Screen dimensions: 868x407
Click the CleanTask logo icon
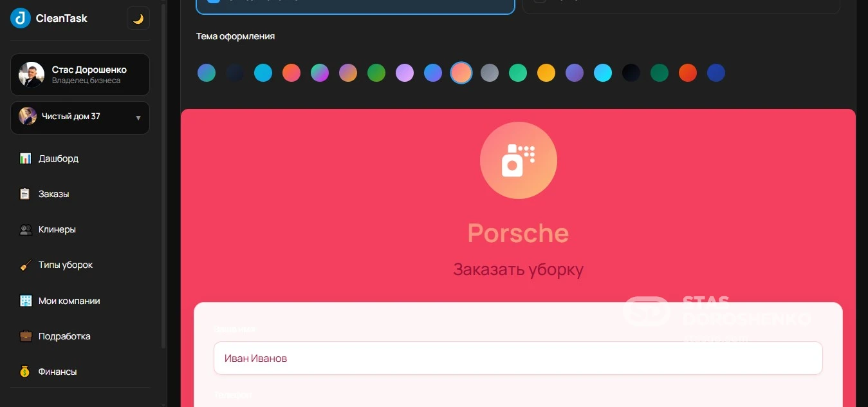click(x=19, y=18)
